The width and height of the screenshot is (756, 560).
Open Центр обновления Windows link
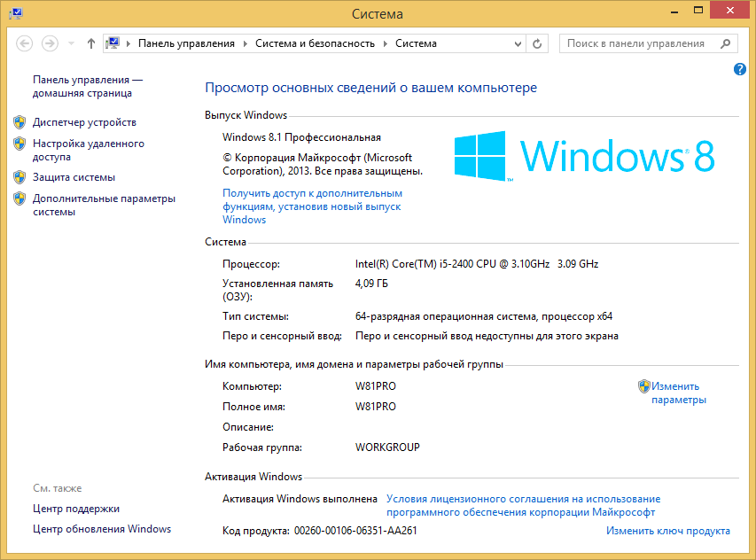click(x=102, y=529)
